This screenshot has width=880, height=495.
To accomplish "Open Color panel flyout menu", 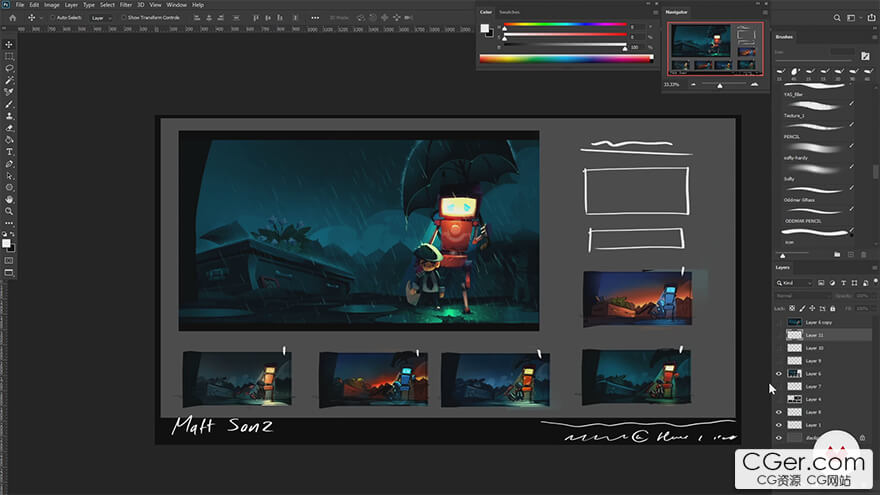I will [655, 12].
